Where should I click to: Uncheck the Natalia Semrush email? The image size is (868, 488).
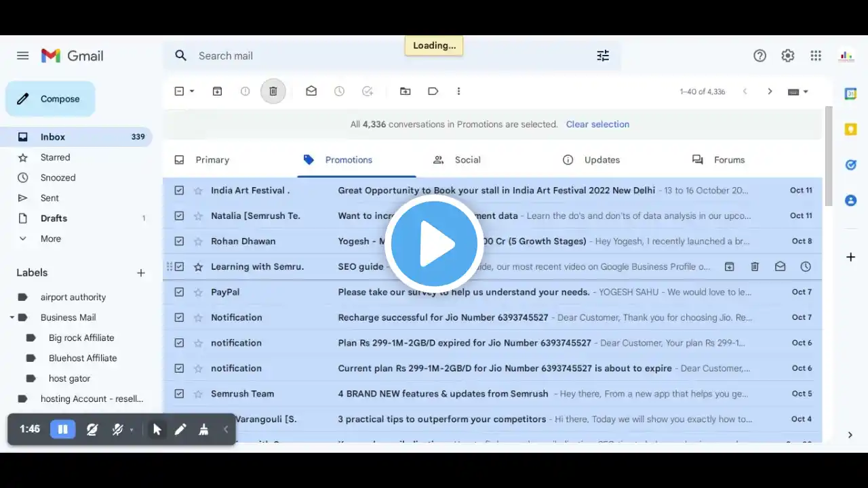(x=179, y=216)
